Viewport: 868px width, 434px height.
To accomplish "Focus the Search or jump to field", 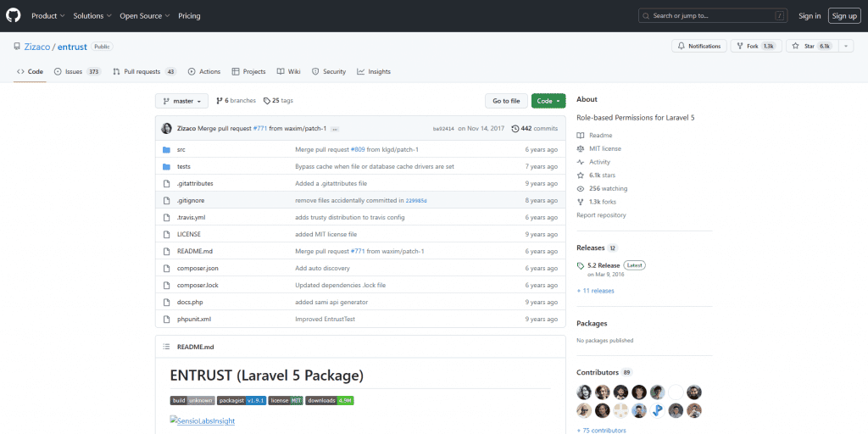I will click(713, 16).
